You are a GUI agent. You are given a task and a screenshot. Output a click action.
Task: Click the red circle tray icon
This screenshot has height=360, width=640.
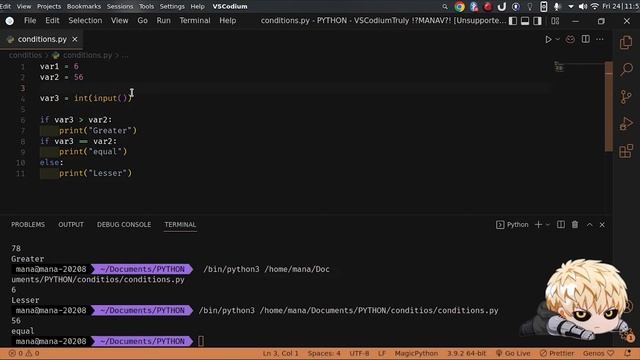click(x=488, y=7)
